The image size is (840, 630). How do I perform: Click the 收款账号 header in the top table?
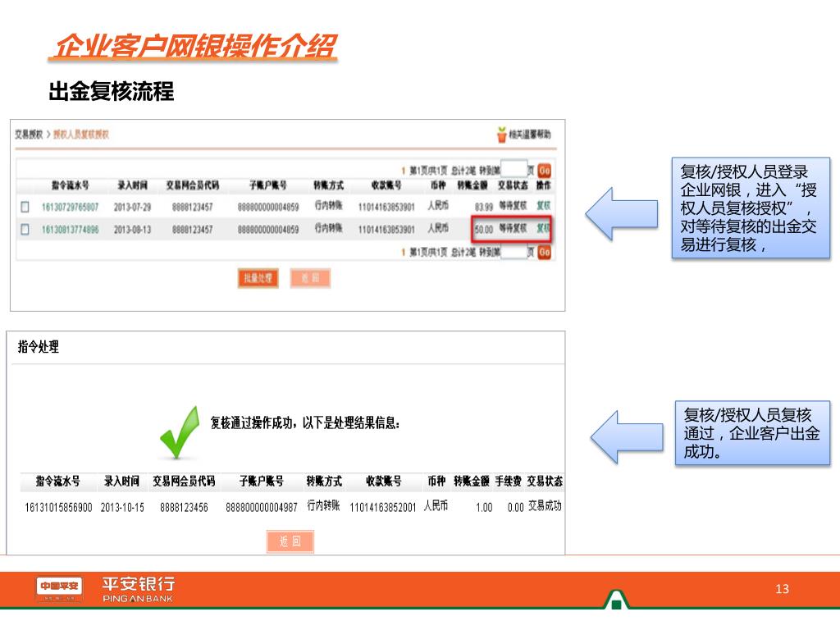pos(386,185)
